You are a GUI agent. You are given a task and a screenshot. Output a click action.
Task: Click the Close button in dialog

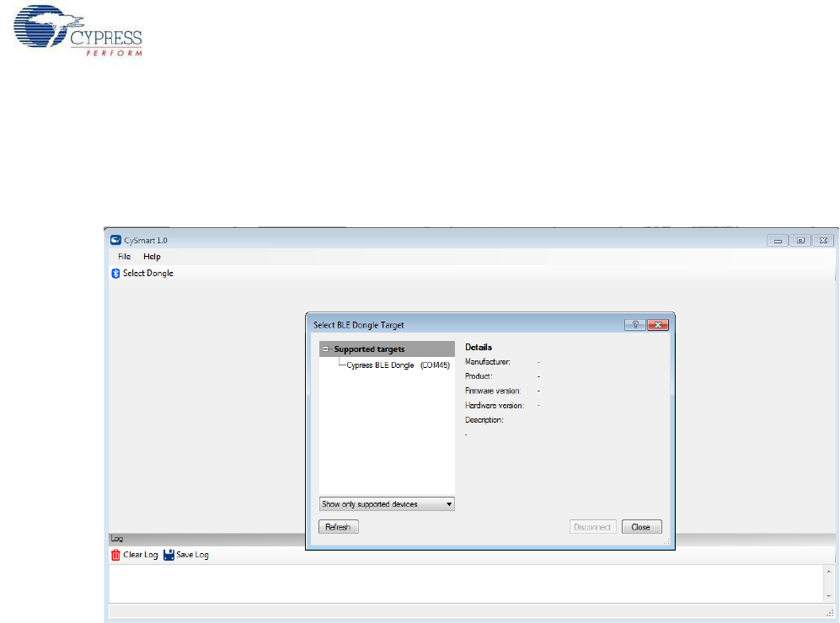(641, 527)
